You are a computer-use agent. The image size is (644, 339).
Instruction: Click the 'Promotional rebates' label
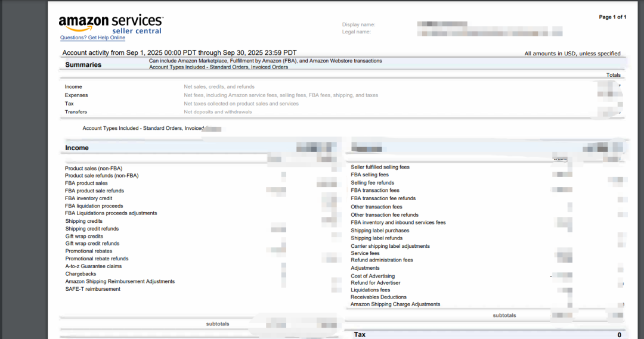(89, 251)
